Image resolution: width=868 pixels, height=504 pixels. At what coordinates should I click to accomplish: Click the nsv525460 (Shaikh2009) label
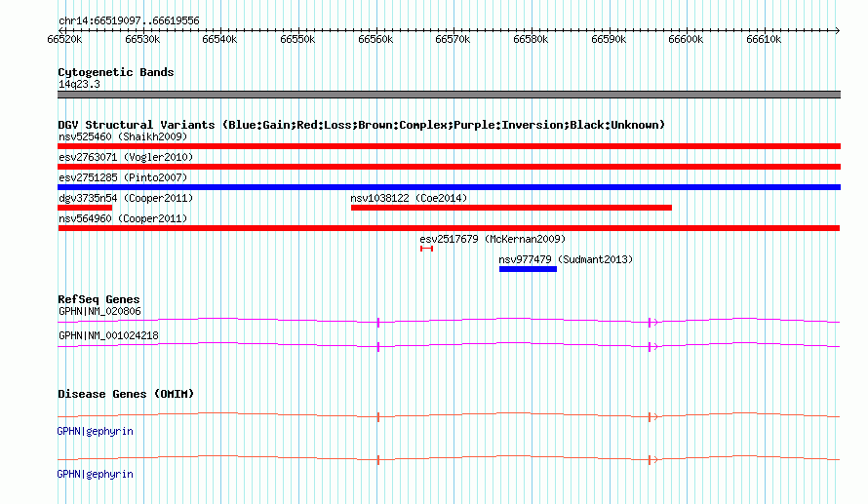[x=123, y=136]
